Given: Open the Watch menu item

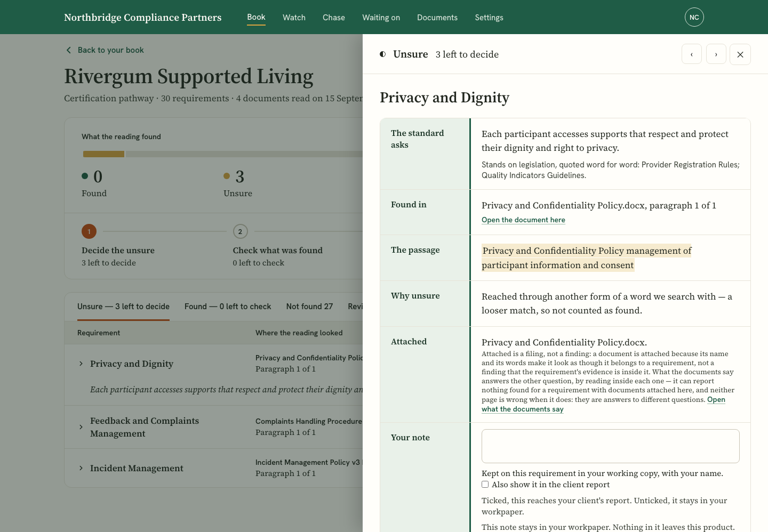Looking at the screenshot, I should 294,18.
